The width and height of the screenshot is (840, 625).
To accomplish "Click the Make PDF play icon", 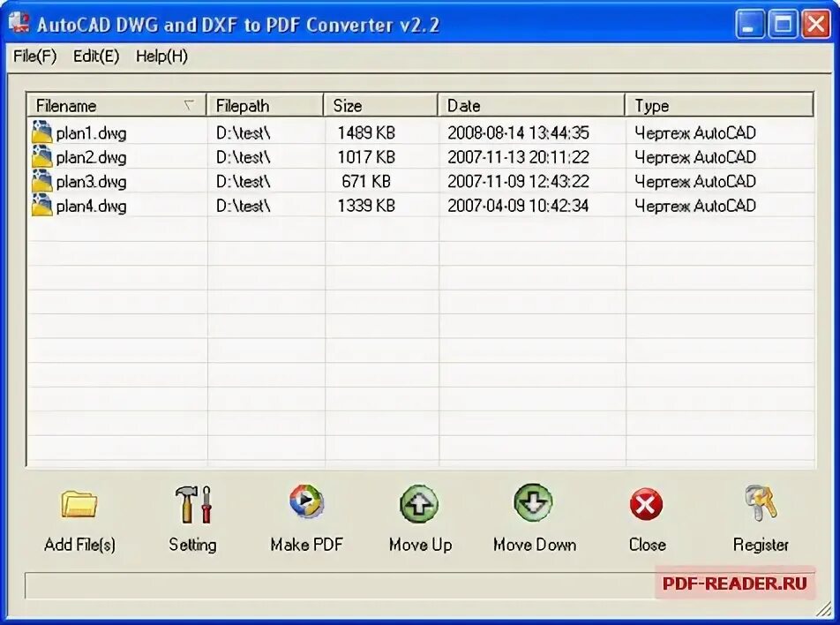I will (306, 501).
